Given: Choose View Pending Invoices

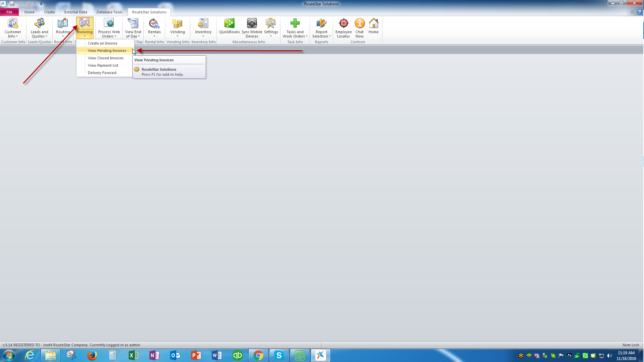Looking at the screenshot, I should (x=105, y=51).
